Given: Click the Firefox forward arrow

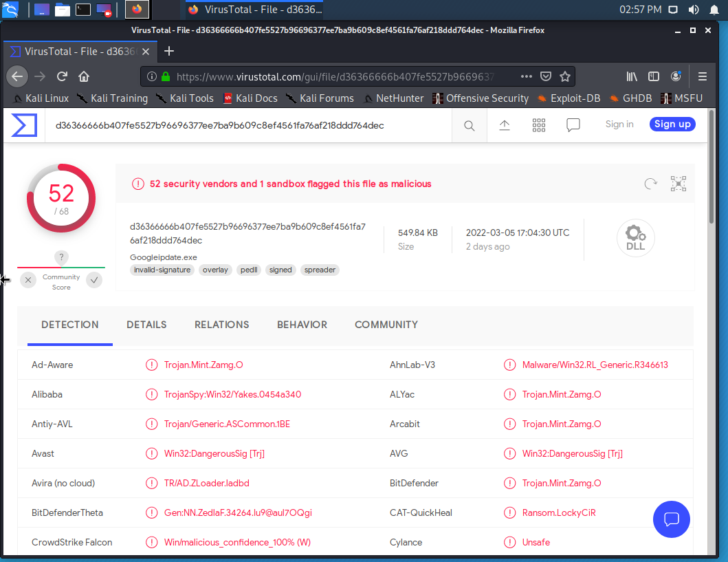Looking at the screenshot, I should click(x=40, y=76).
